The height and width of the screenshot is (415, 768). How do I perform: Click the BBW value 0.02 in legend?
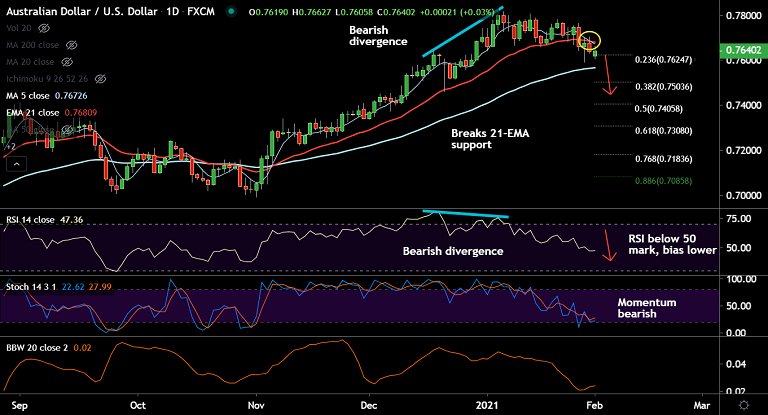tap(82, 348)
